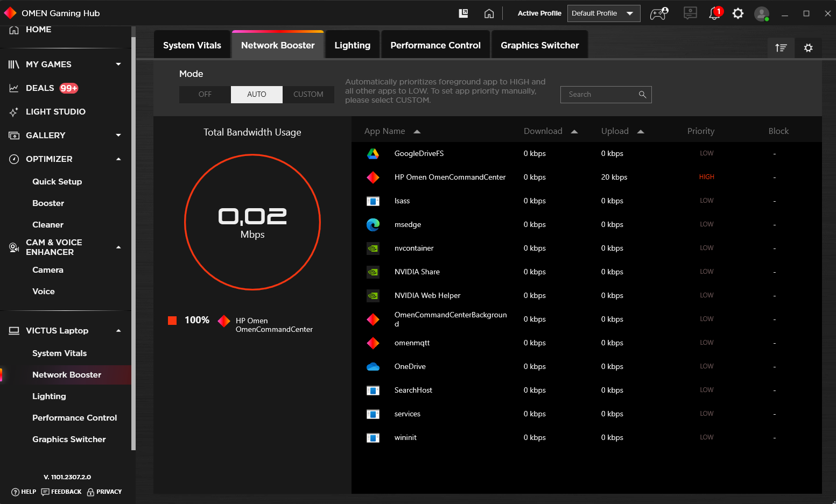Click the NVIDIA Web Helper row name

pyautogui.click(x=427, y=296)
